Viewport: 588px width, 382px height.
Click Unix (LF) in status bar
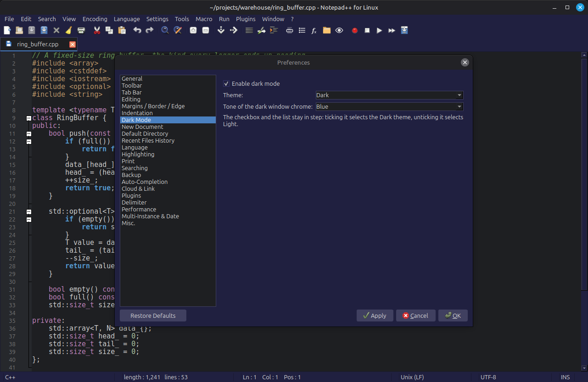click(x=412, y=377)
